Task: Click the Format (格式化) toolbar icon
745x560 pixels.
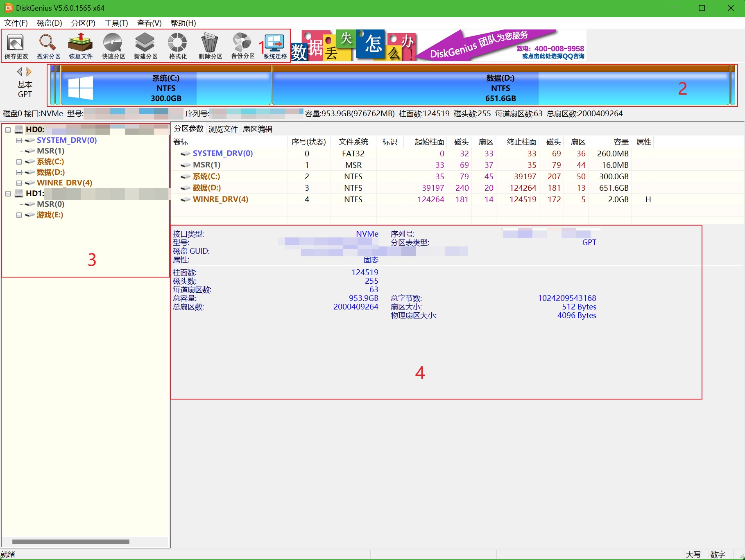Action: 178,46
